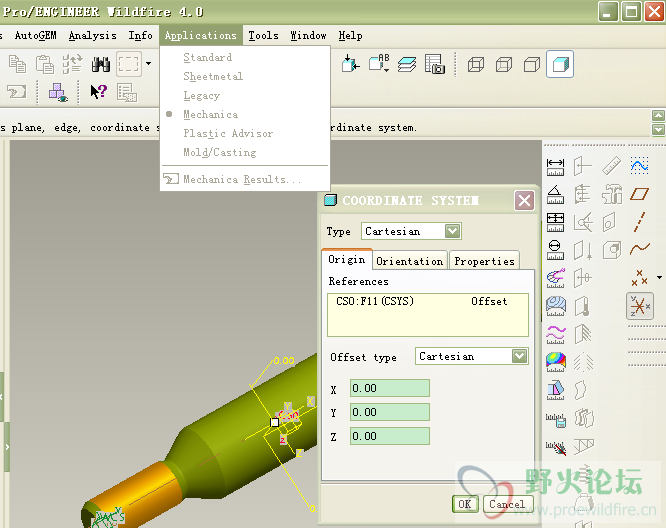Activate the context help cursor icon

[99, 91]
